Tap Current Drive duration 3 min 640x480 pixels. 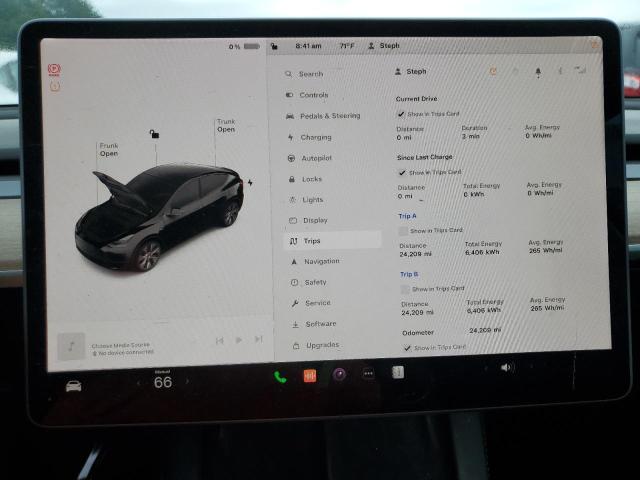(x=470, y=136)
